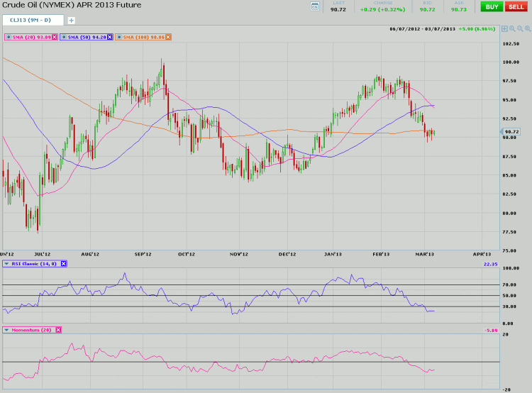Image resolution: width=532 pixels, height=393 pixels.
Task: Remove the SMA (50) indicator
Action: click(109, 36)
